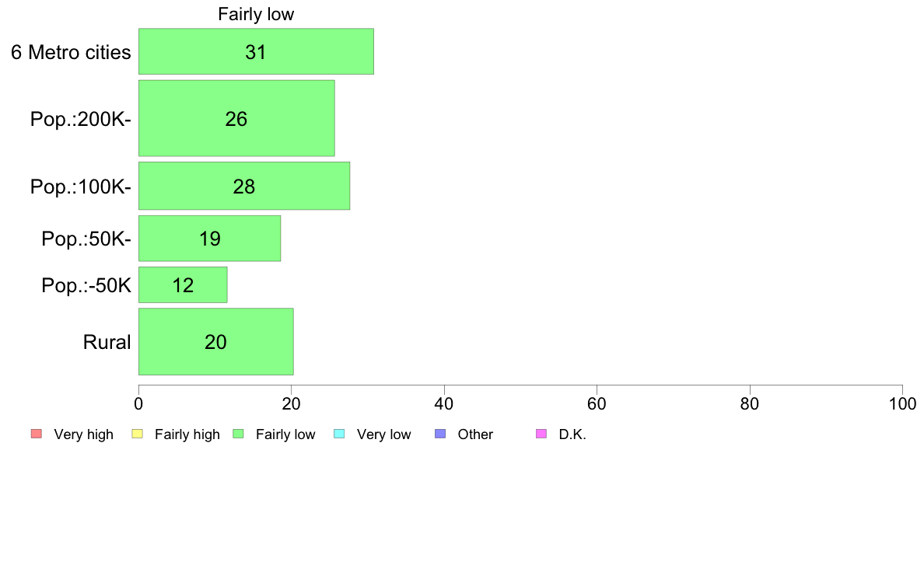Click the Rural category label
924x572 pixels.
pyautogui.click(x=107, y=342)
